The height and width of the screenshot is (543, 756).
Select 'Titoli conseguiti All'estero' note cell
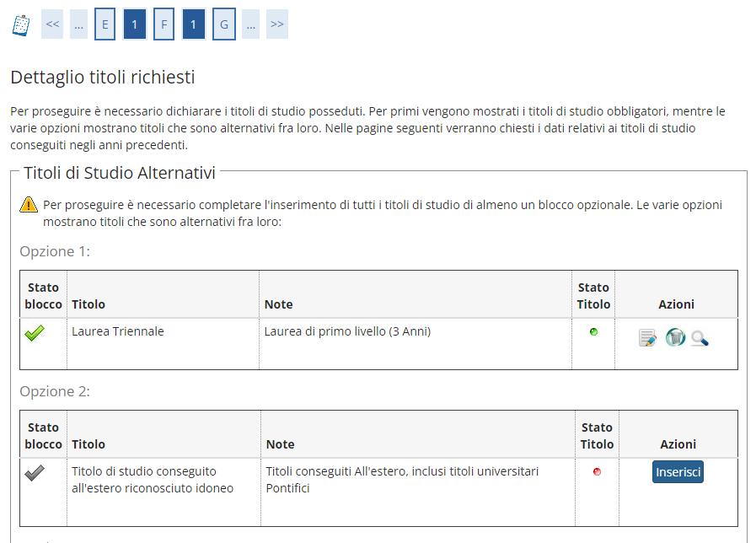tap(418, 492)
